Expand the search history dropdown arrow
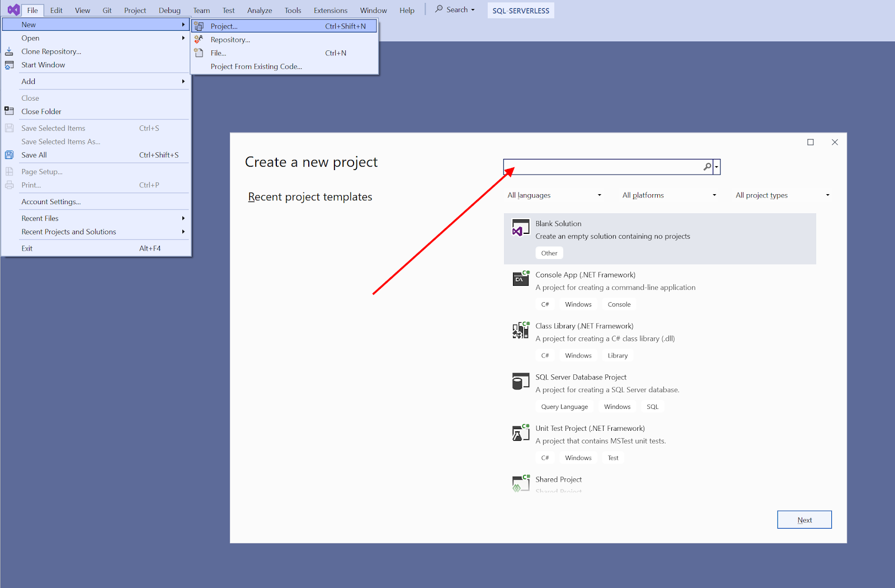 coord(717,167)
